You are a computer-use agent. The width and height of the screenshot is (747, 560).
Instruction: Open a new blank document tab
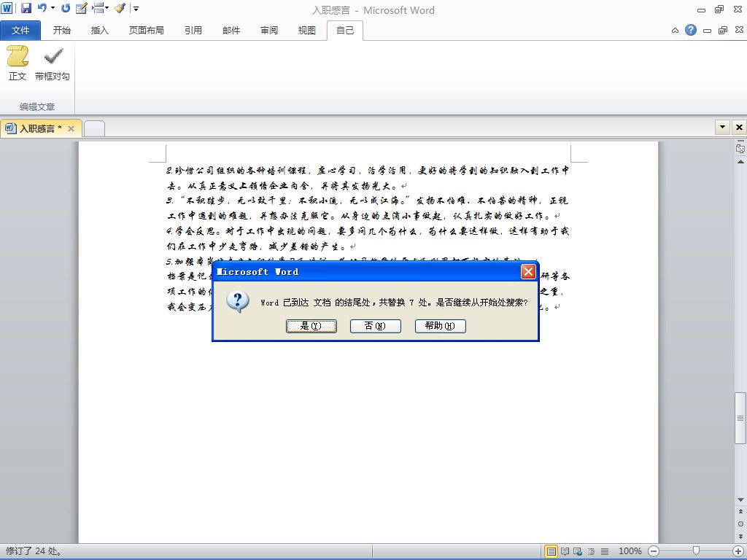click(x=94, y=128)
